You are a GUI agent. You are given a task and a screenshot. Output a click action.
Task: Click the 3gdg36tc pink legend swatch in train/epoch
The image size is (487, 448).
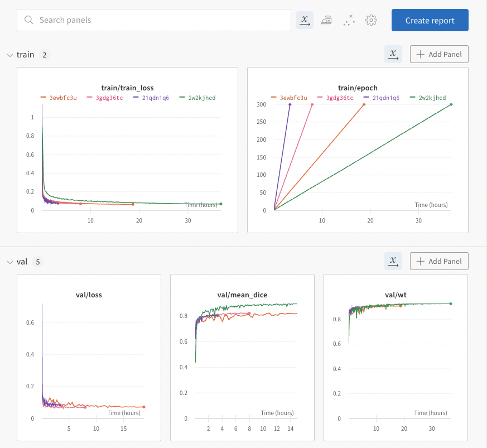320,97
